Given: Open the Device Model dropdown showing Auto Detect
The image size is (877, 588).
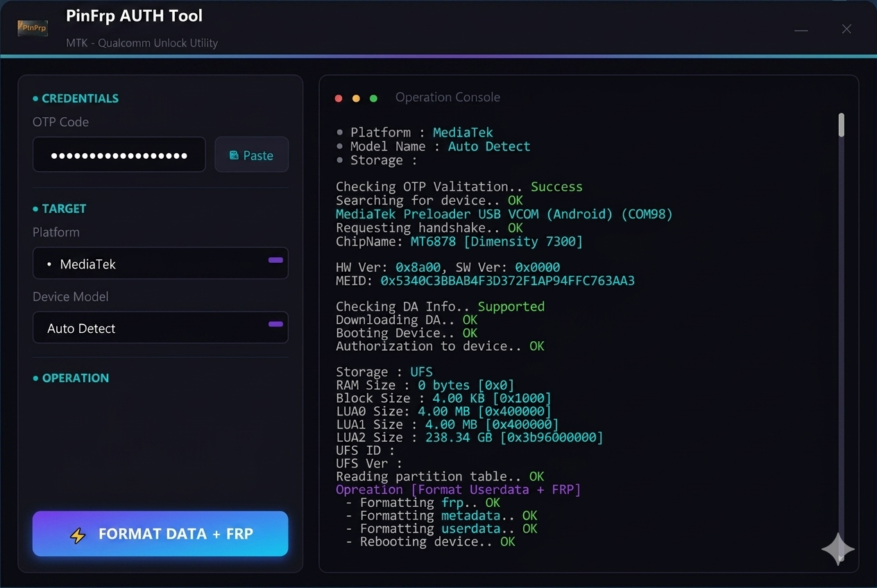Looking at the screenshot, I should (160, 328).
